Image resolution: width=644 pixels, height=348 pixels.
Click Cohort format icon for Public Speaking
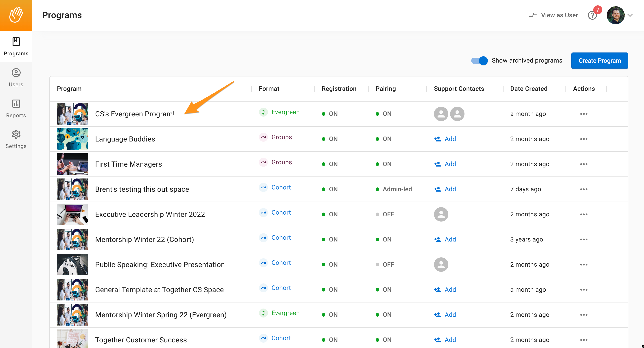[263, 263]
